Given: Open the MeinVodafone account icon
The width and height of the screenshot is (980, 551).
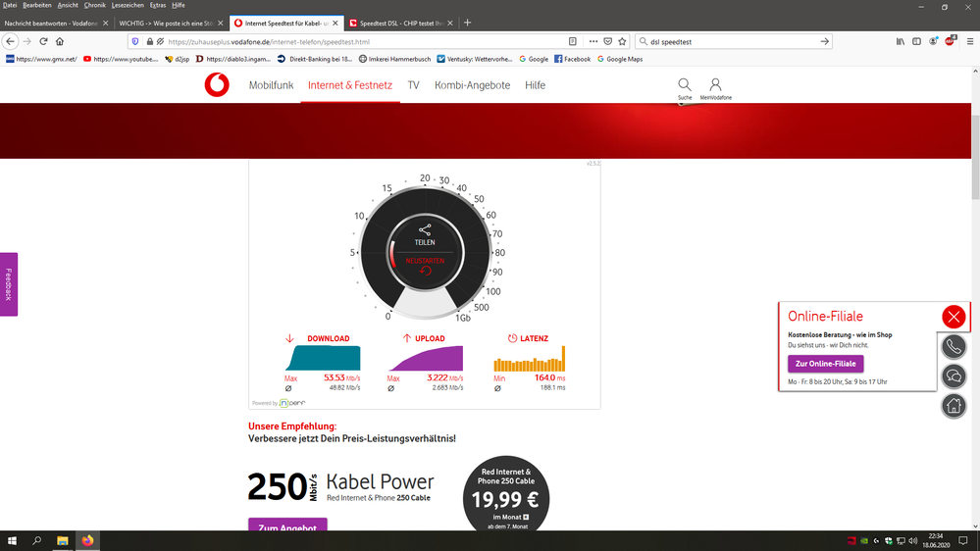Looking at the screenshot, I should pyautogui.click(x=715, y=84).
